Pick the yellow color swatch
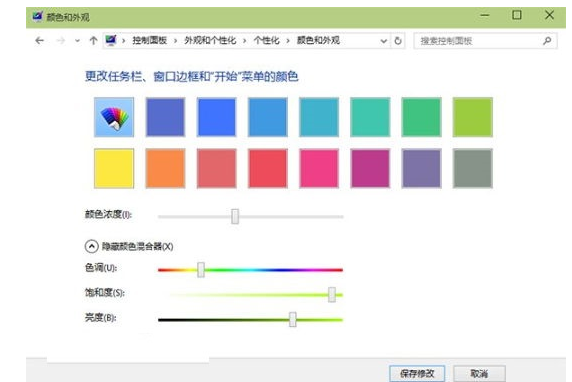The image size is (572, 382). pyautogui.click(x=114, y=168)
